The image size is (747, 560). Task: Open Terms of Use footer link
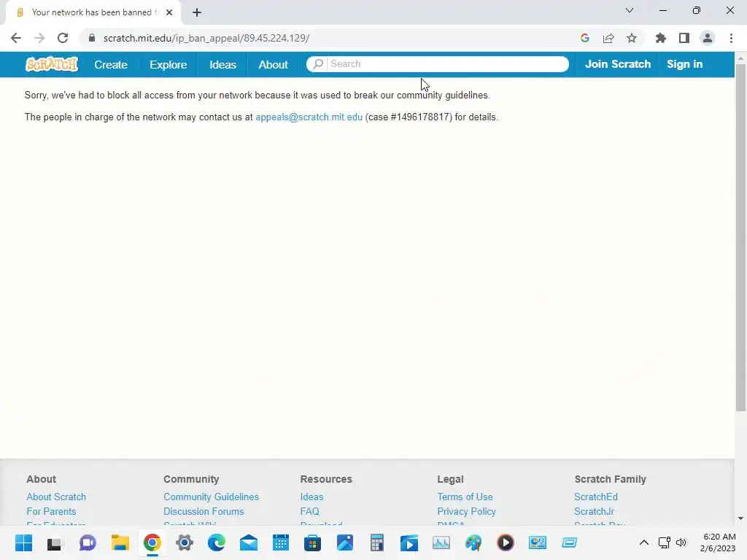point(465,497)
